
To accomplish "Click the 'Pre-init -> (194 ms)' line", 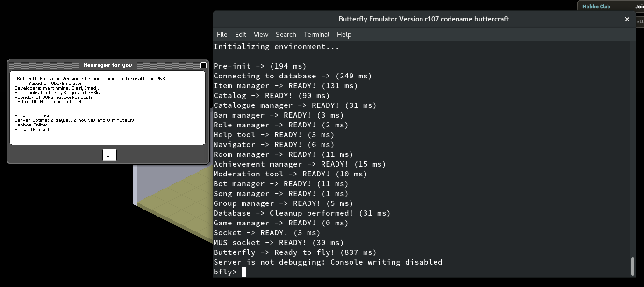I will [x=260, y=66].
